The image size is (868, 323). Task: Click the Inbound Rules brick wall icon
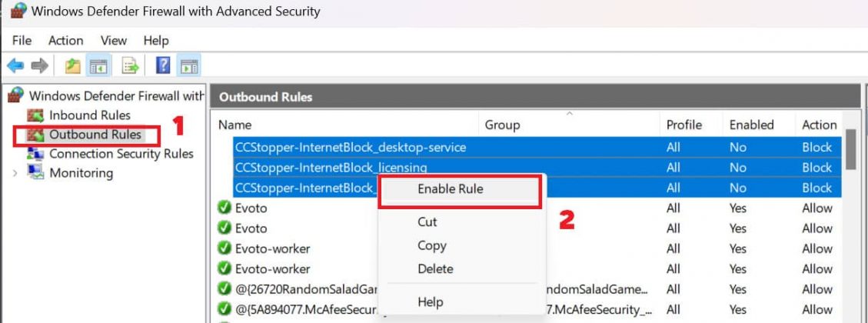coord(35,115)
